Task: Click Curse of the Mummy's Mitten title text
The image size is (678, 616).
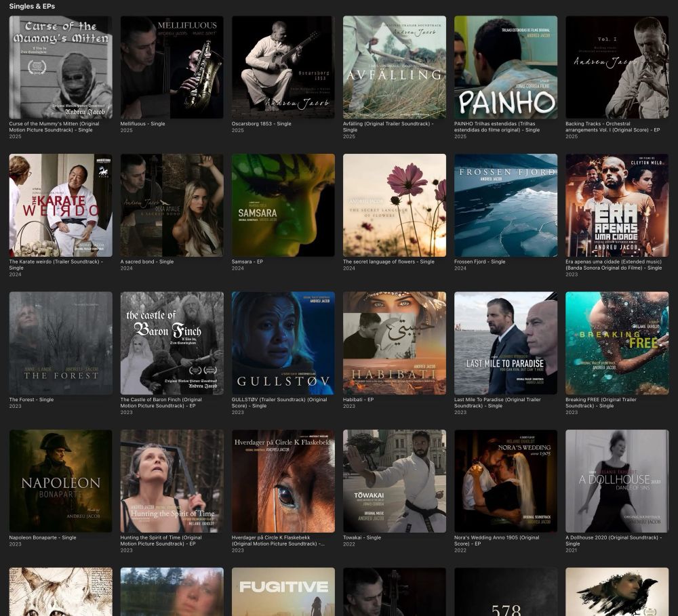Action: [x=54, y=127]
